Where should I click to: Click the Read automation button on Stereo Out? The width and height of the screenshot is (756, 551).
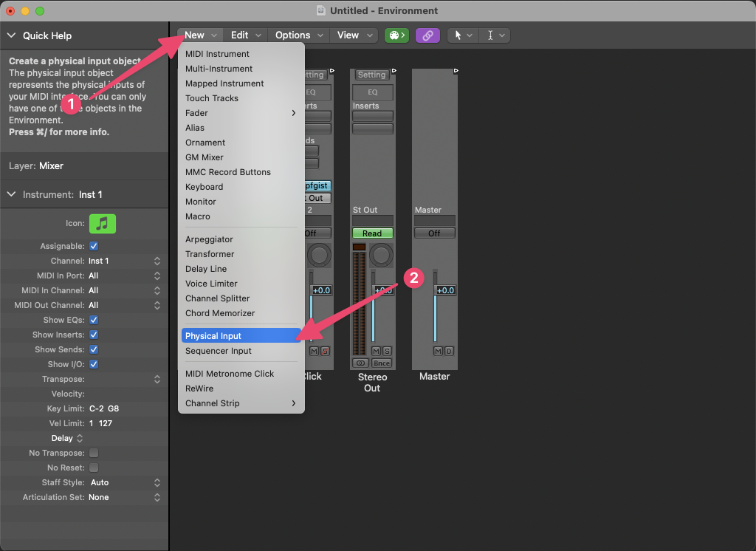coord(372,233)
